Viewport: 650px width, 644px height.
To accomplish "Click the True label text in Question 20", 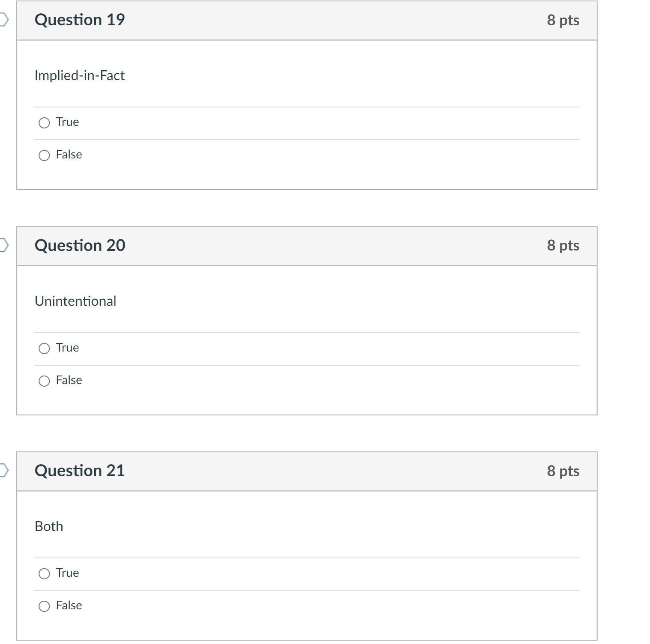I will [x=67, y=348].
